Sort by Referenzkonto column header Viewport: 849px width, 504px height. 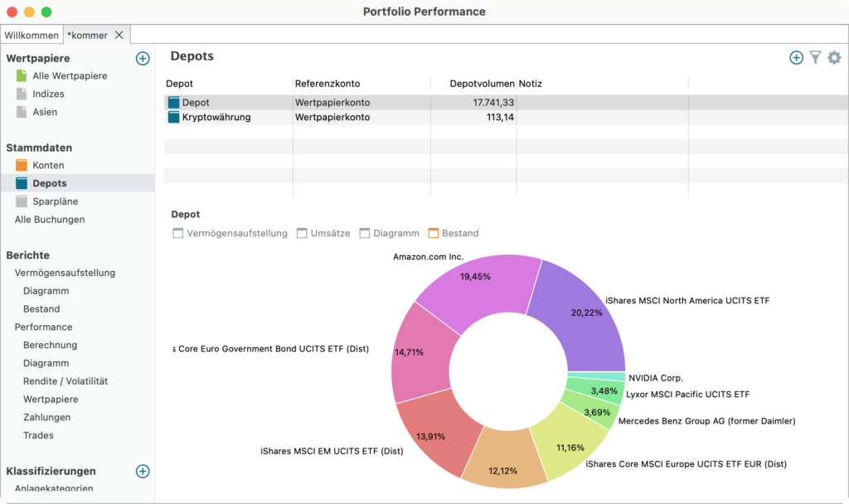[x=361, y=84]
